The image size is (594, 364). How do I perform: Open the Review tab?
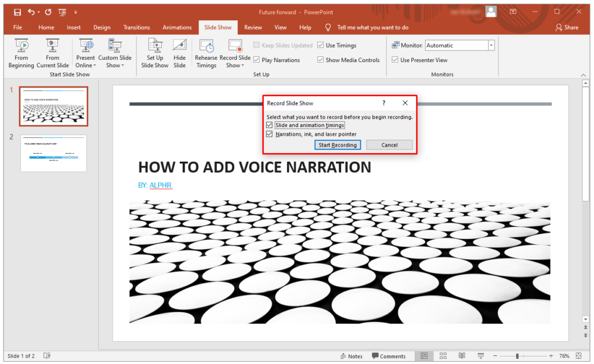coord(253,27)
